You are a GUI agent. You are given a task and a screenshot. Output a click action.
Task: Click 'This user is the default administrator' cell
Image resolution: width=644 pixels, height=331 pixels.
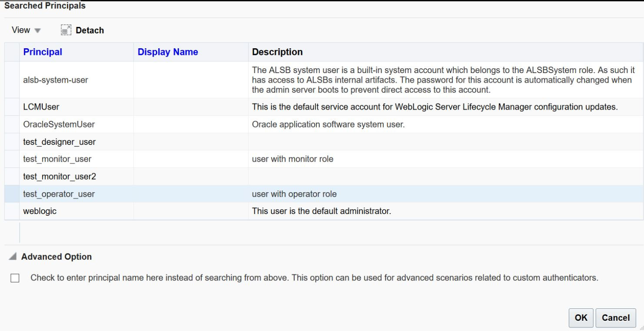(322, 211)
